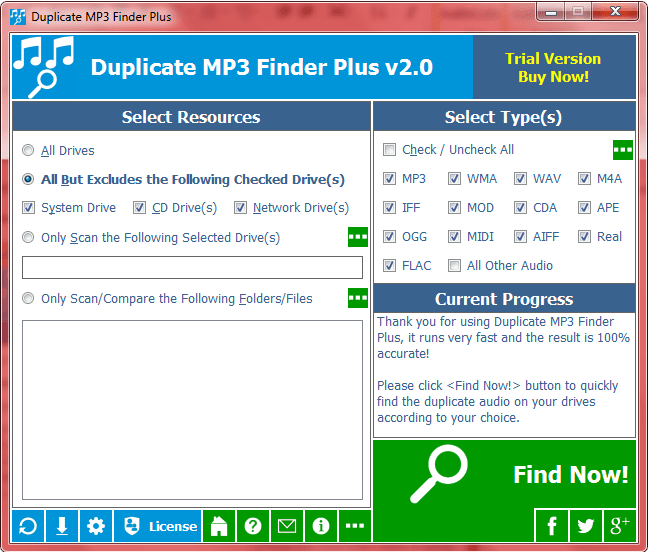Click the green home icon
This screenshot has width=648, height=552.
click(219, 526)
